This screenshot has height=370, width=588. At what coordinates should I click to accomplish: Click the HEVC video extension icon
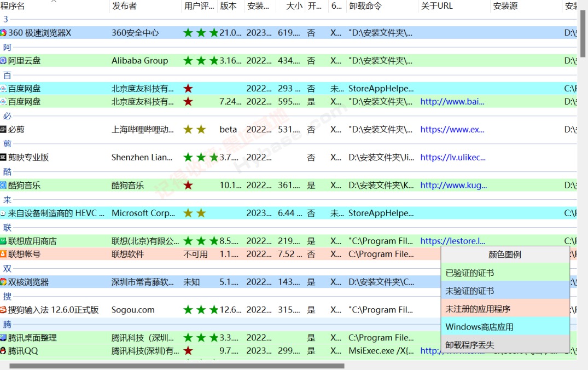pos(3,213)
